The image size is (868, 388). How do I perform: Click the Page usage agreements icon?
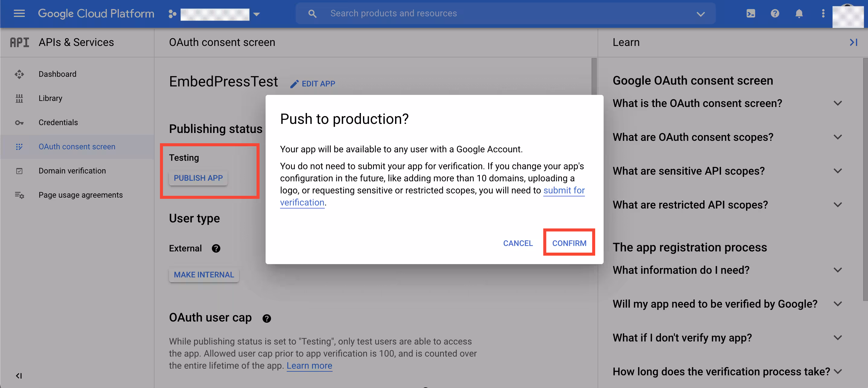[x=19, y=195]
